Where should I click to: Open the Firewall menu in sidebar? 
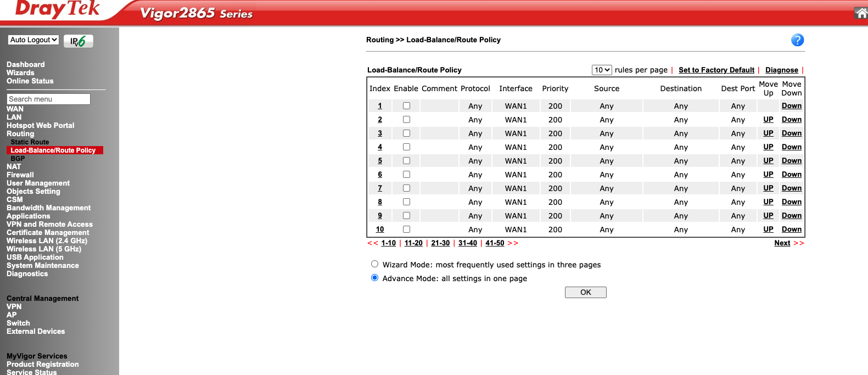(x=20, y=175)
